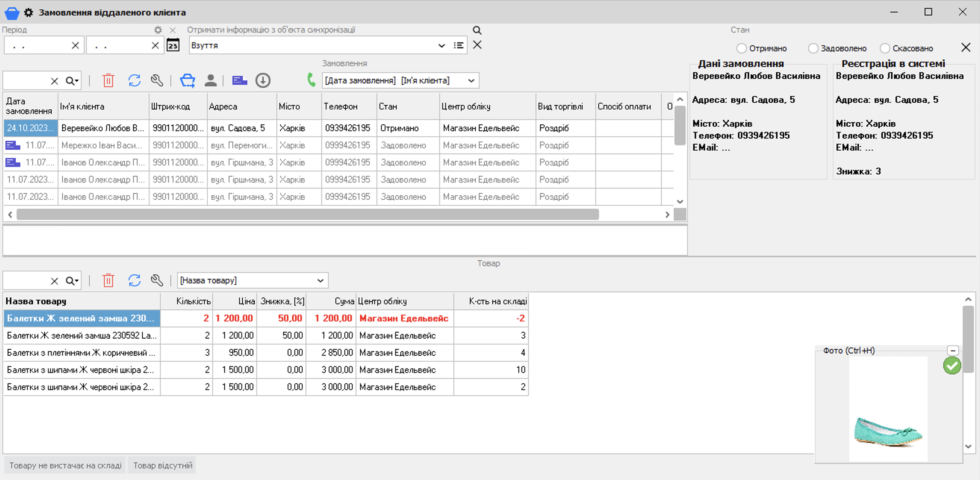Refresh the orders list
980x480 pixels.
click(134, 81)
